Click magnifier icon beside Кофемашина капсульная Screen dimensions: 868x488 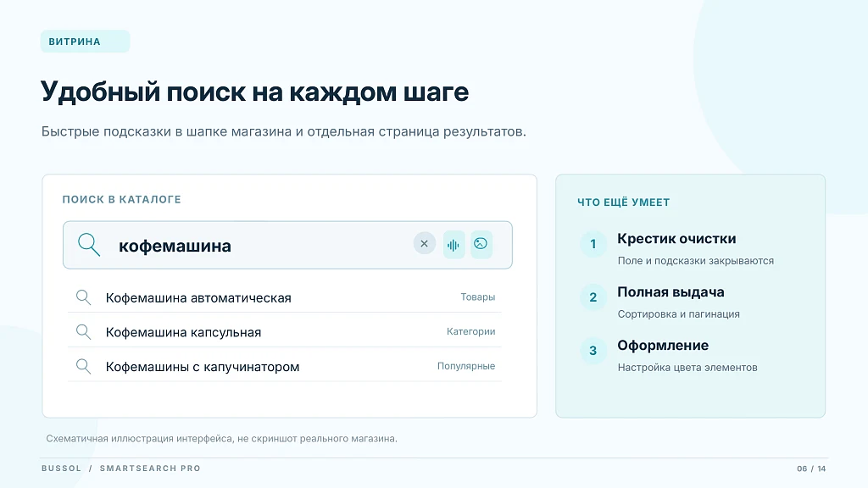point(83,331)
